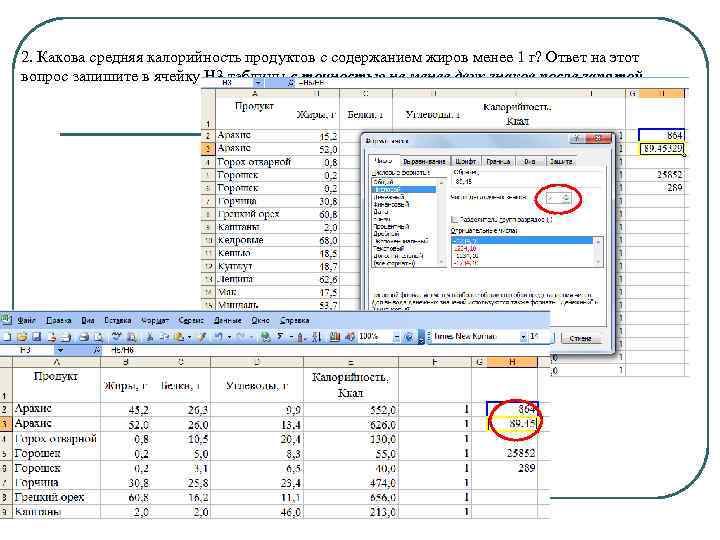
Task: Click the Save diskette icon
Action: click(36, 337)
